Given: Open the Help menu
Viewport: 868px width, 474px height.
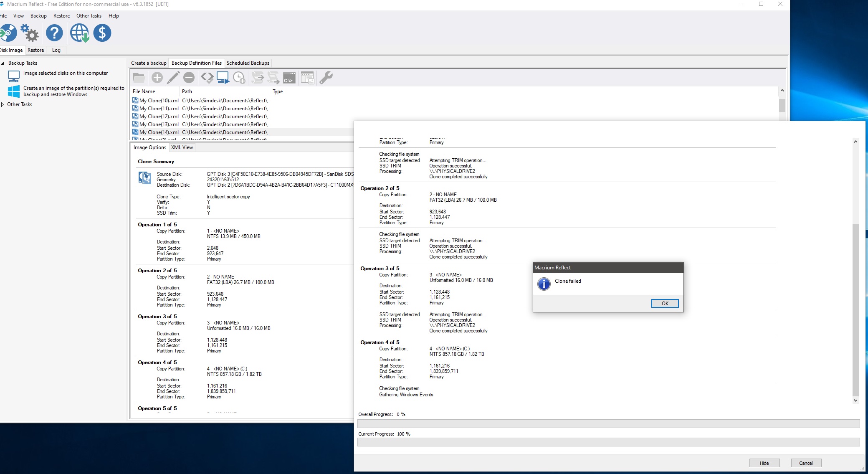Looking at the screenshot, I should coord(114,16).
